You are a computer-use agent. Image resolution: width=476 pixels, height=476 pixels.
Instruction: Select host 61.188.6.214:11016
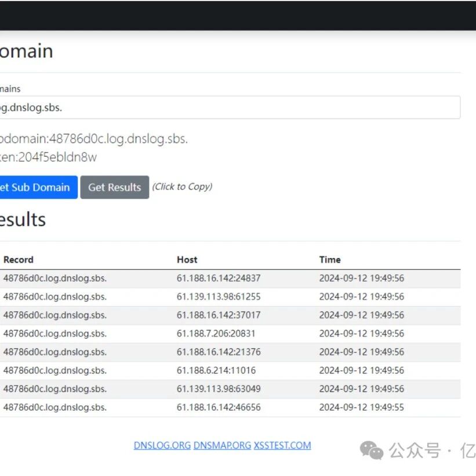tap(216, 370)
